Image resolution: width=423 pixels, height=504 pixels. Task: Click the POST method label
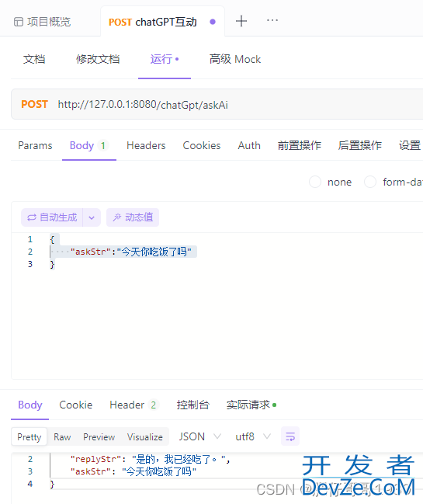34,105
